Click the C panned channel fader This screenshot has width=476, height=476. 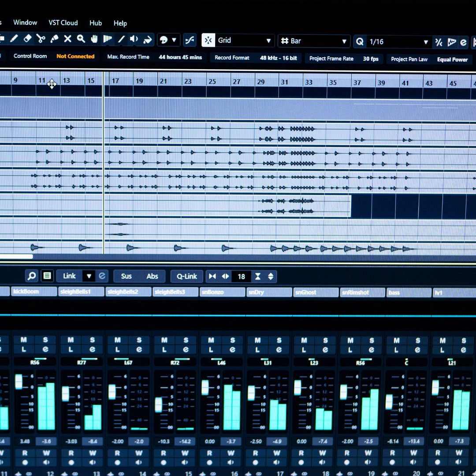389,402
